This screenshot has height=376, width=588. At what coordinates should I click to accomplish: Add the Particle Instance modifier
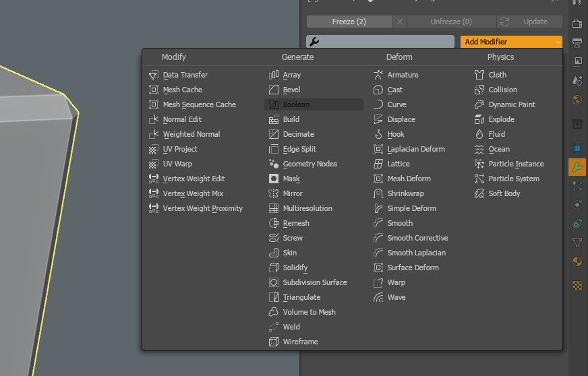(516, 164)
